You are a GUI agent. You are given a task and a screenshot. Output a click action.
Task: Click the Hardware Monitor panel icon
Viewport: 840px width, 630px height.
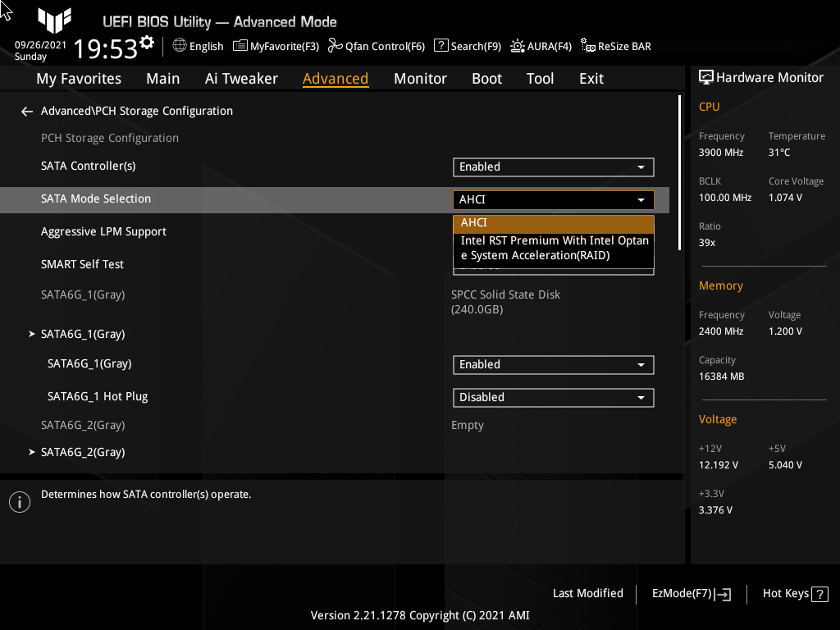pos(707,77)
